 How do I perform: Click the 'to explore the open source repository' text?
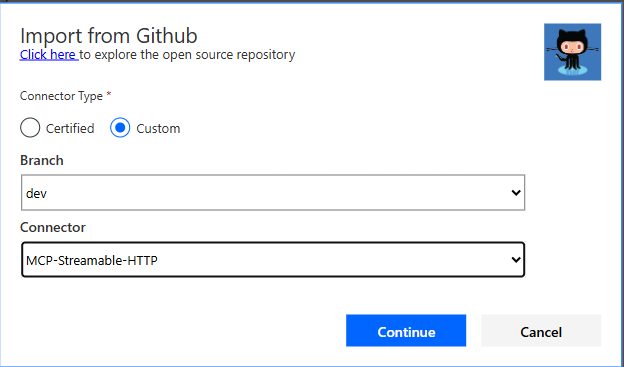point(187,55)
